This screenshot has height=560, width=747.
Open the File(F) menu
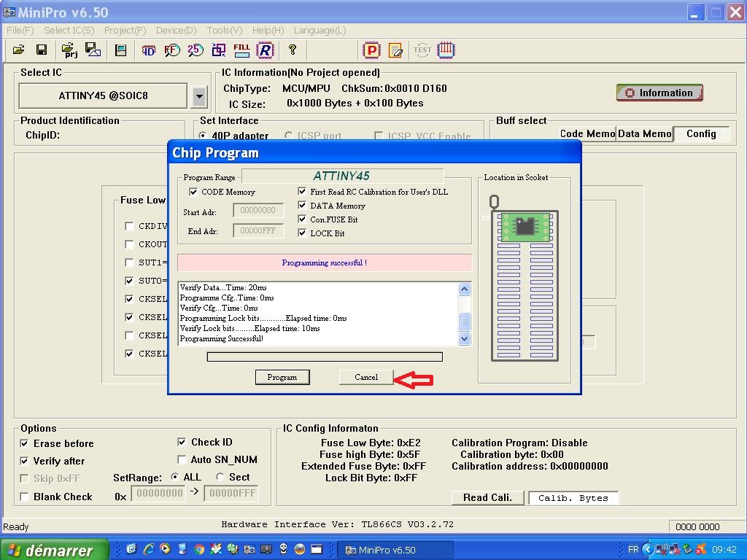pyautogui.click(x=20, y=31)
